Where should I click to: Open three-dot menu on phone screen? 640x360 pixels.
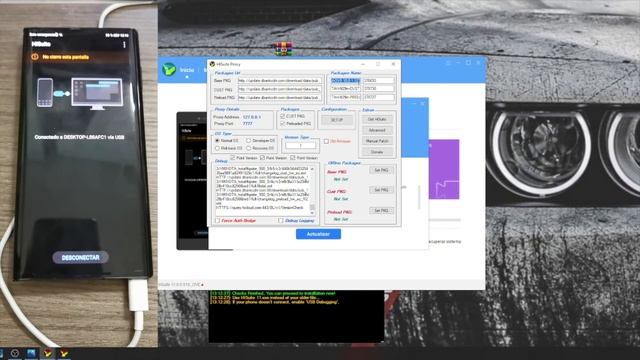click(124, 45)
